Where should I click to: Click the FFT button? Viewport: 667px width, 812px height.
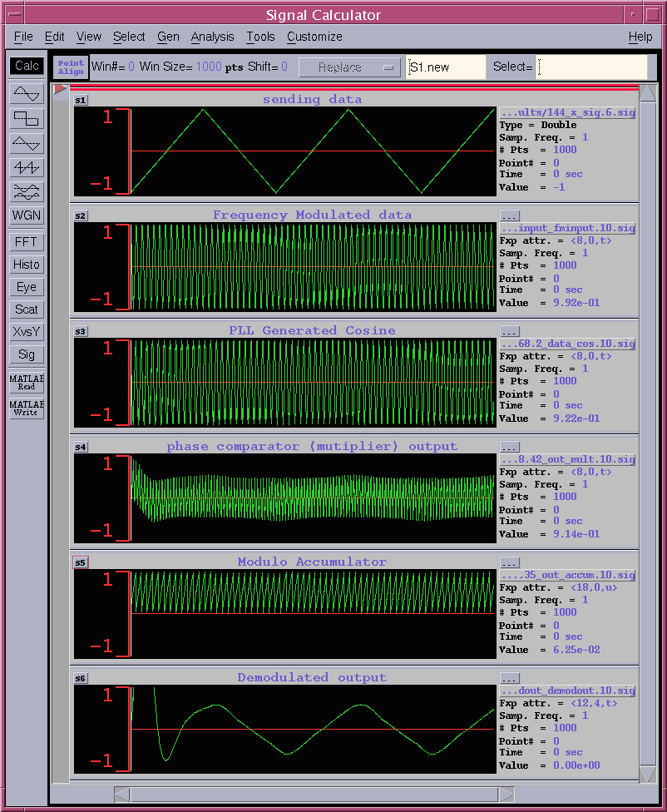(27, 242)
